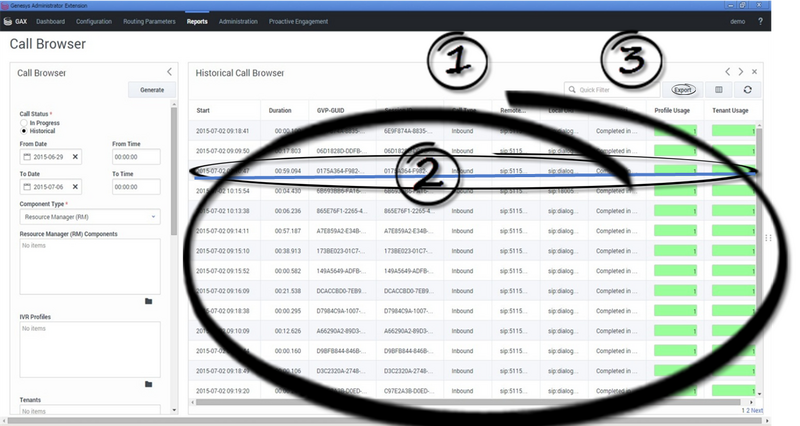Click Profile Usage bar in 00:21.538 row

click(x=676, y=291)
